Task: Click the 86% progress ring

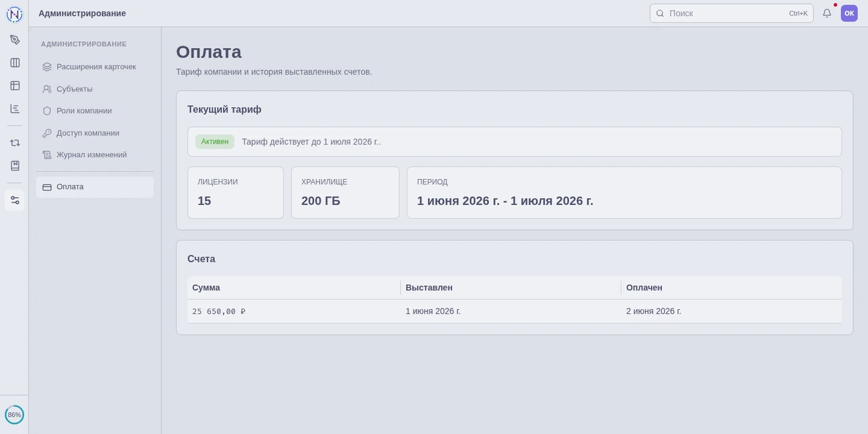Action: click(14, 414)
